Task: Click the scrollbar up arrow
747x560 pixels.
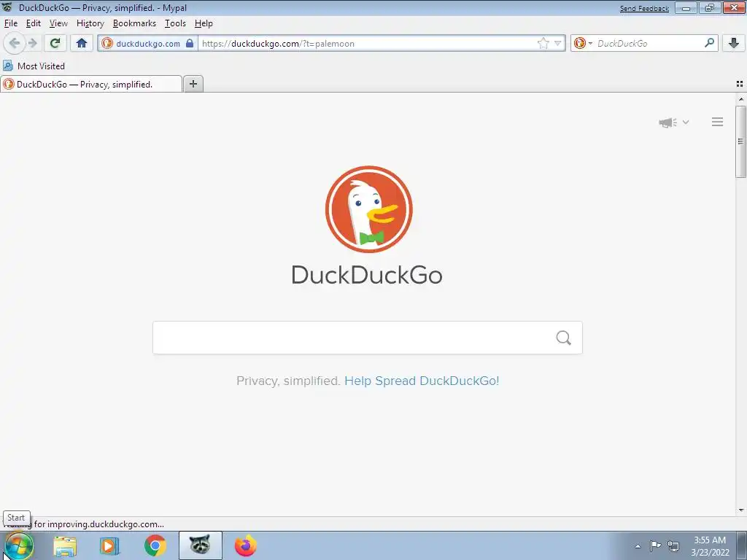Action: point(741,99)
